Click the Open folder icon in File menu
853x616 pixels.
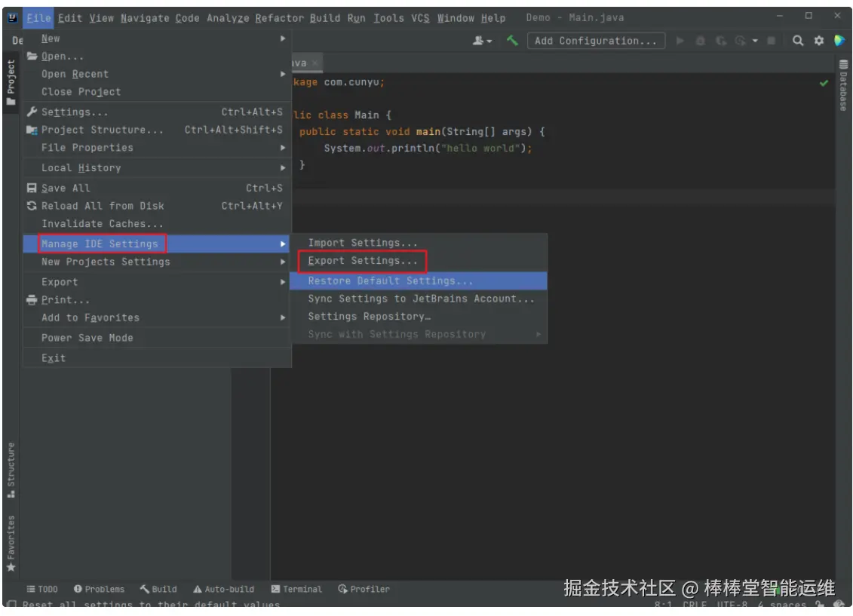[x=32, y=56]
